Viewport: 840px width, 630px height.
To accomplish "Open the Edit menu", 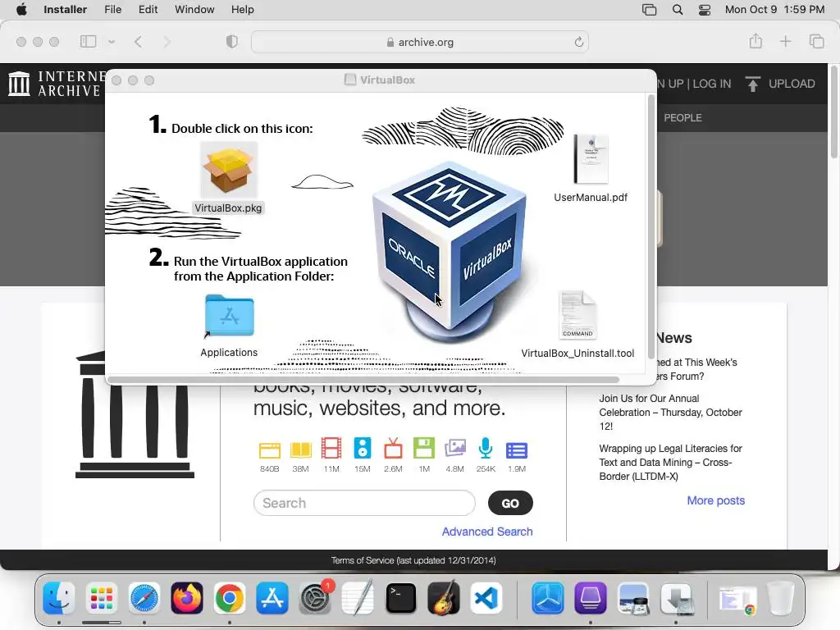I will coord(148,10).
